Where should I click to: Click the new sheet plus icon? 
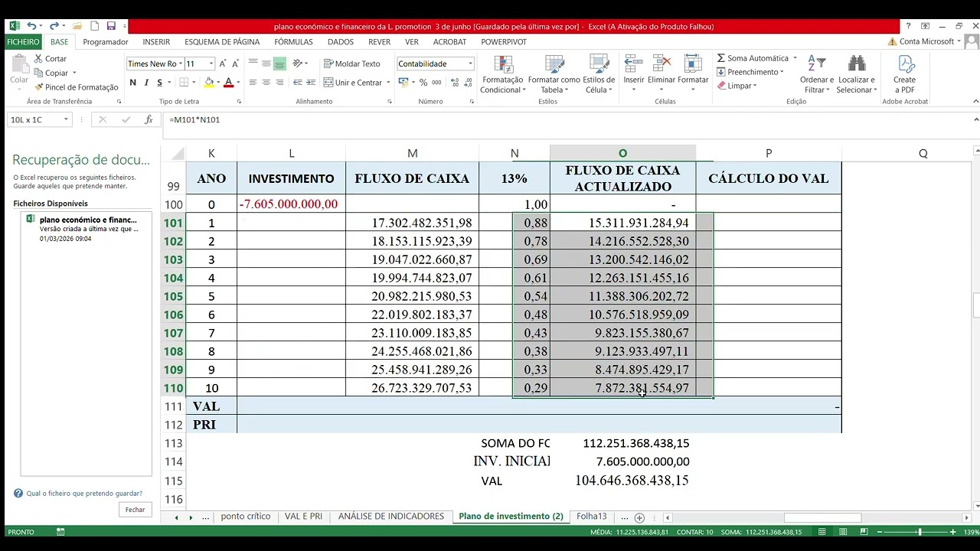[639, 517]
